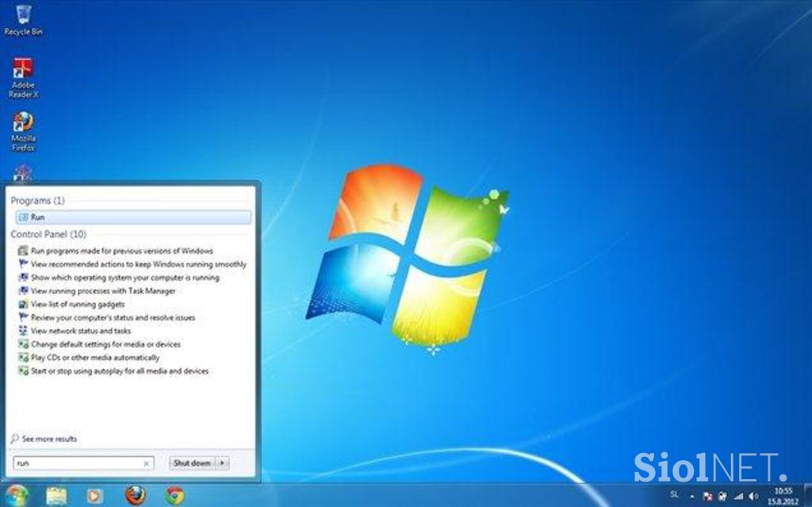
Task: Clear the search box with X
Action: 147,463
